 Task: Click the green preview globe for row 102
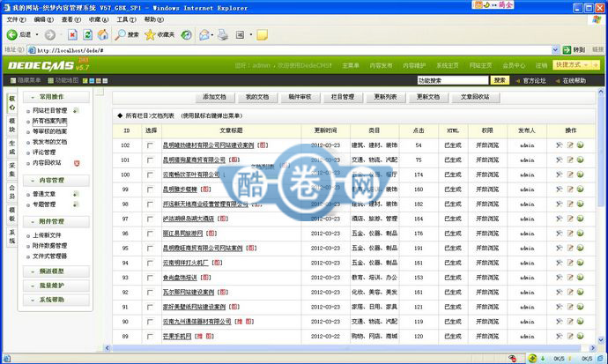(581, 145)
